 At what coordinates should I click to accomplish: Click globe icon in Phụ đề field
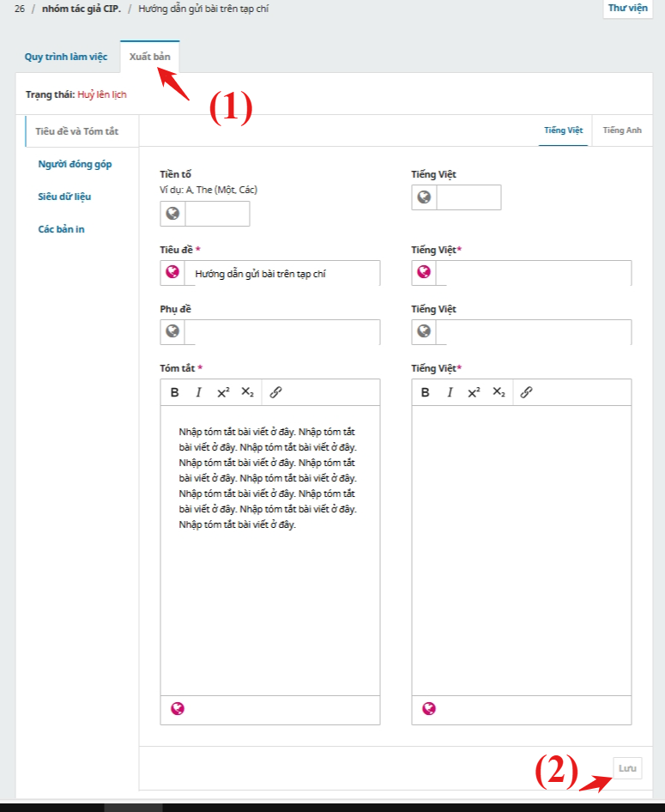(172, 331)
